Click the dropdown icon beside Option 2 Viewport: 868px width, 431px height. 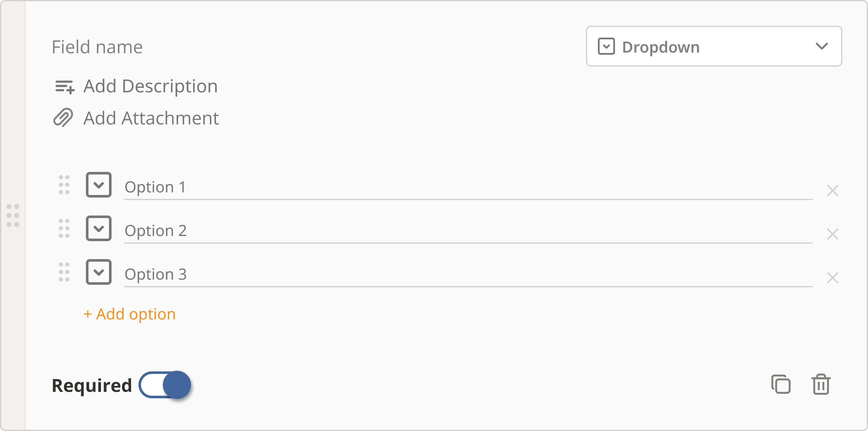98,228
